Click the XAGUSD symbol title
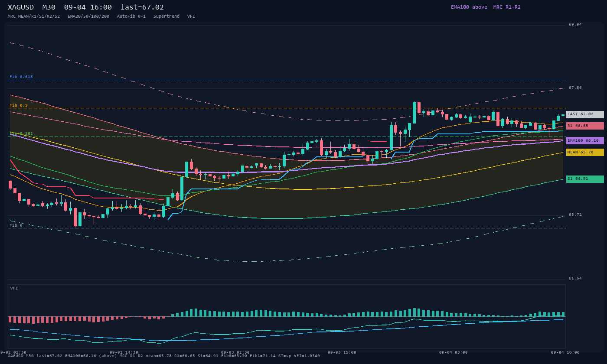 21,7
